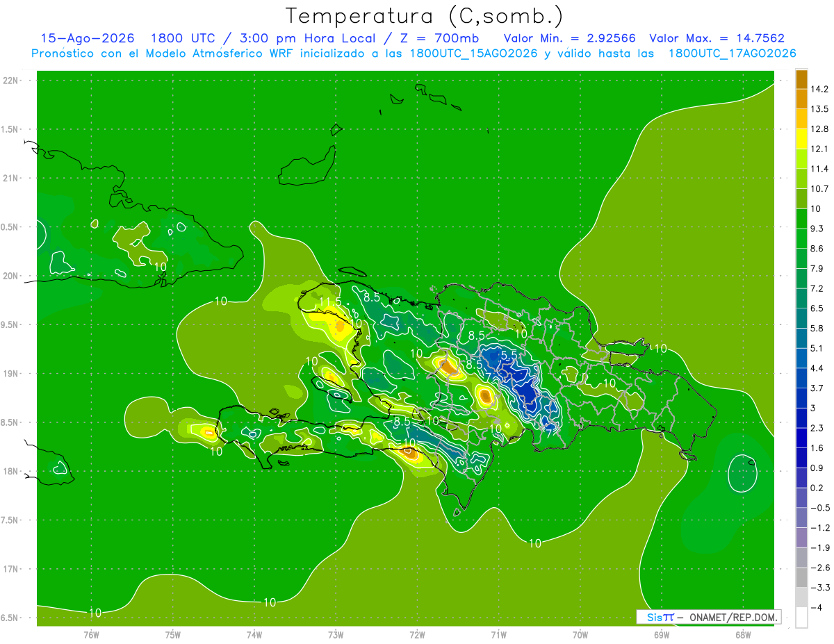The height and width of the screenshot is (644, 834).
Task: Click the "21N" latitude axis label
Action: tap(12, 179)
